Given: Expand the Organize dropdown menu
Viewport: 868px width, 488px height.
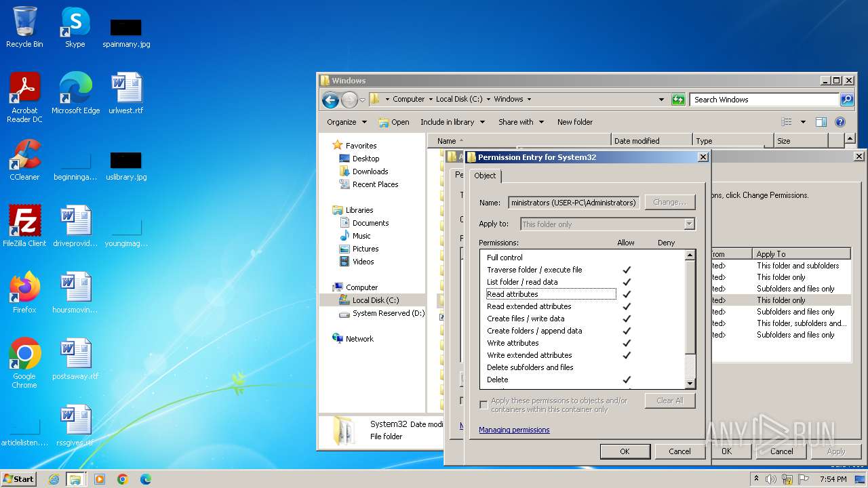Looking at the screenshot, I should 347,122.
